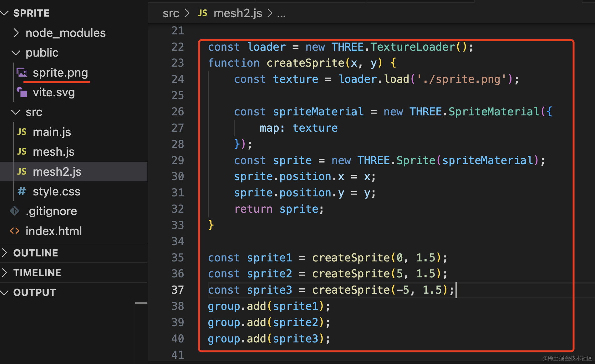Screen dimensions: 595x364
Task: Click line number 37 in gutter
Action: 178,290
